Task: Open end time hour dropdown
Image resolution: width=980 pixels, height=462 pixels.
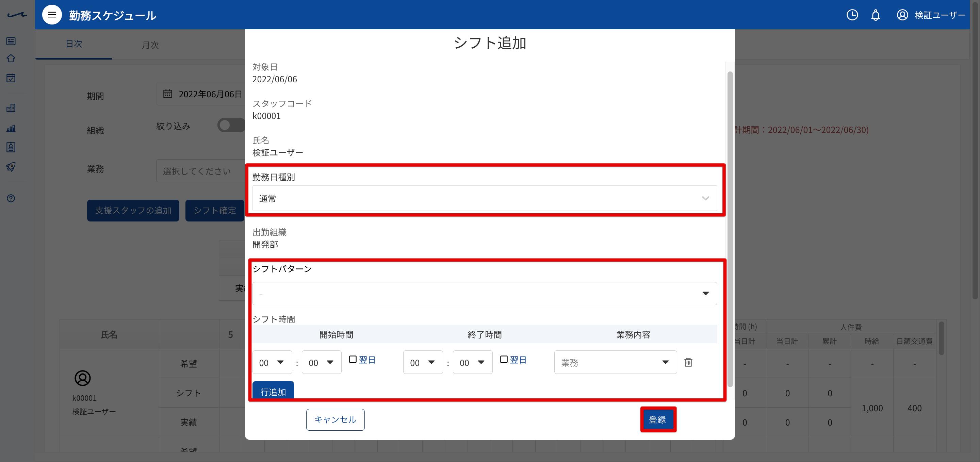Action: pyautogui.click(x=423, y=362)
